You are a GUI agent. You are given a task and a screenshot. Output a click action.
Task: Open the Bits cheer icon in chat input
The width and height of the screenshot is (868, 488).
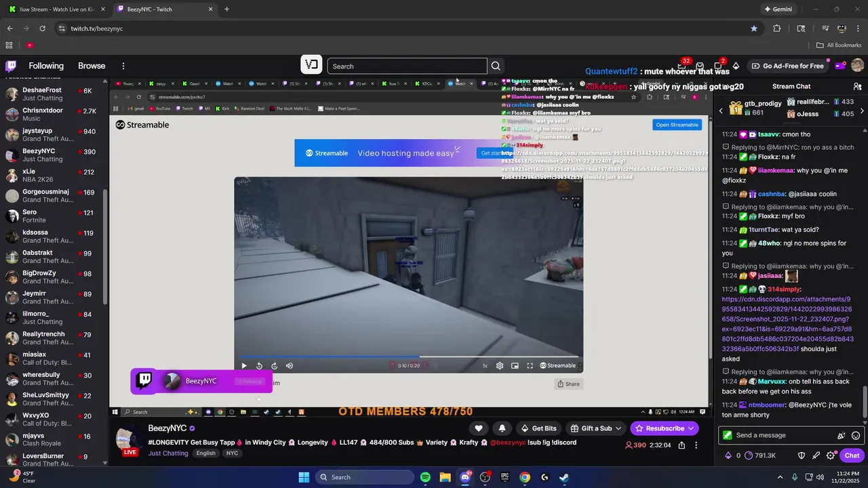842,435
